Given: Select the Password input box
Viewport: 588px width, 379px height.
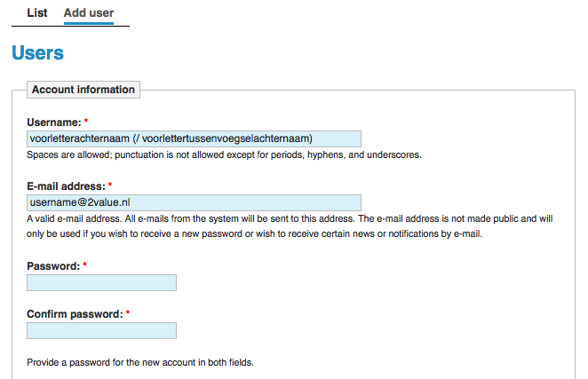Looking at the screenshot, I should (x=101, y=282).
